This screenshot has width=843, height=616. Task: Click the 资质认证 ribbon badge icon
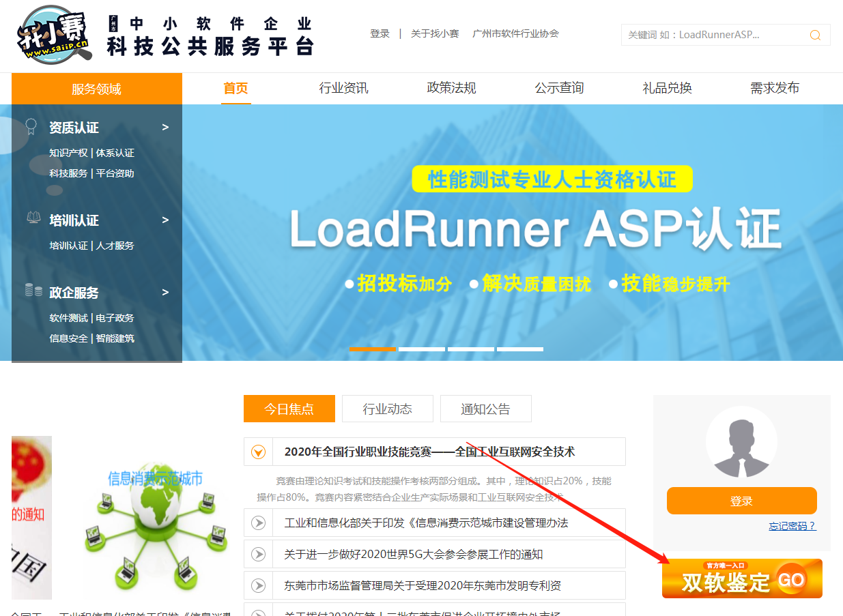point(31,126)
